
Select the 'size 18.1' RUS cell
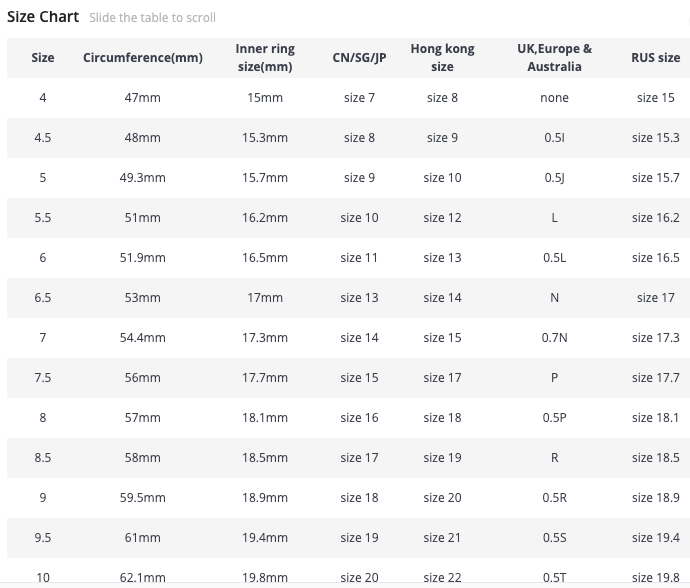(x=655, y=418)
